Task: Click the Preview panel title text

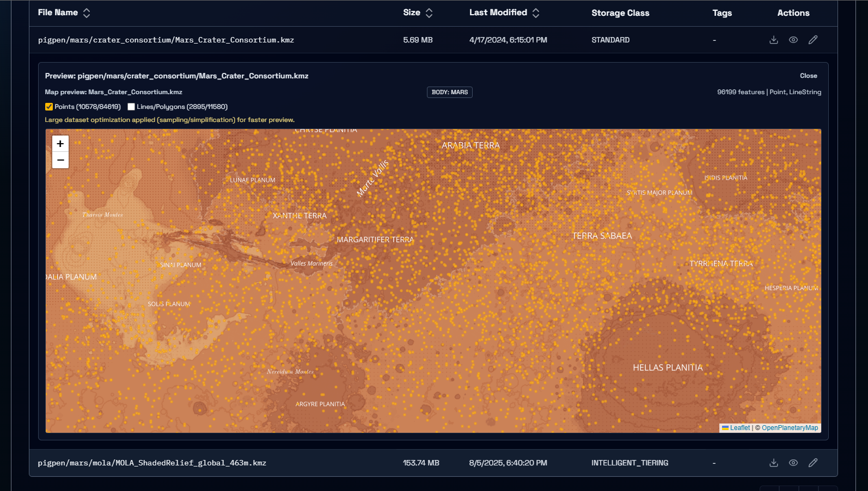Action: 177,76
